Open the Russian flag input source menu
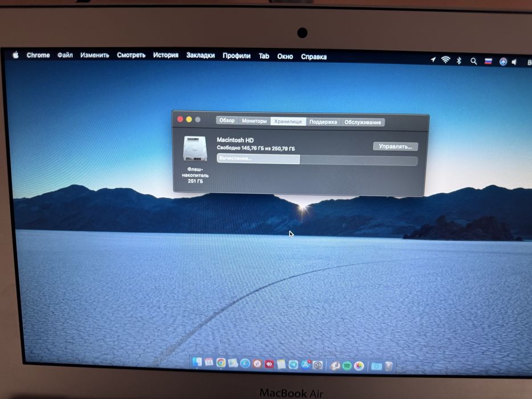 coord(488,62)
